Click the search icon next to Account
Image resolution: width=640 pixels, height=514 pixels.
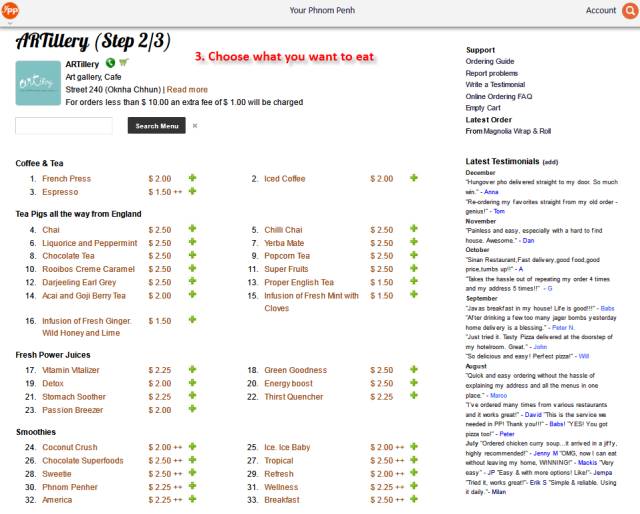tap(630, 10)
